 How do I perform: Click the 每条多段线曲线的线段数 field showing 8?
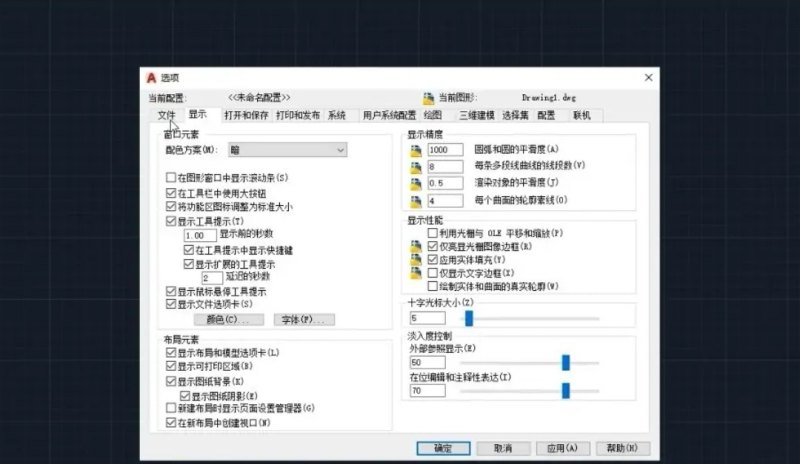[x=445, y=166]
